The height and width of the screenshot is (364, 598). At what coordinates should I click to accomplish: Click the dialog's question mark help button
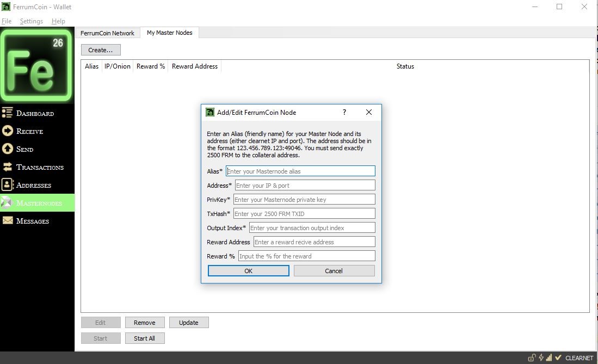[344, 112]
